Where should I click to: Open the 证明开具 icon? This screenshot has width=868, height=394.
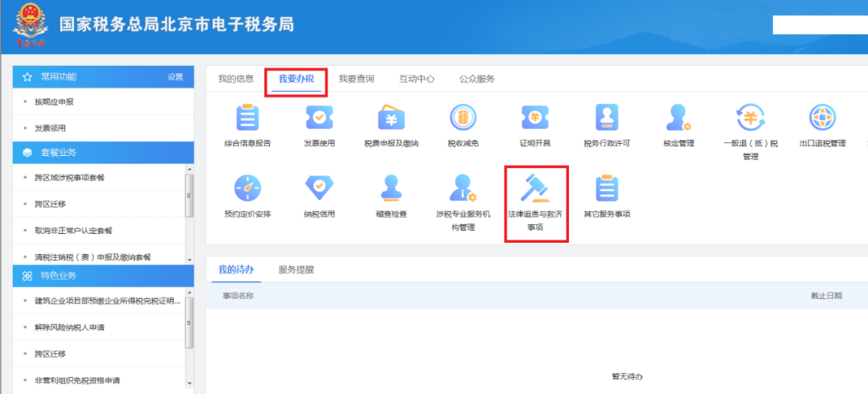pyautogui.click(x=534, y=117)
